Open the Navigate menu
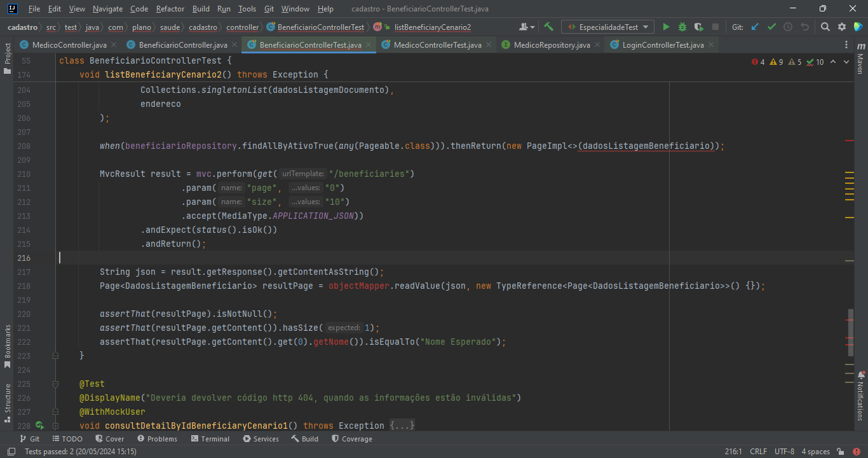The width and height of the screenshot is (868, 458). [x=108, y=9]
